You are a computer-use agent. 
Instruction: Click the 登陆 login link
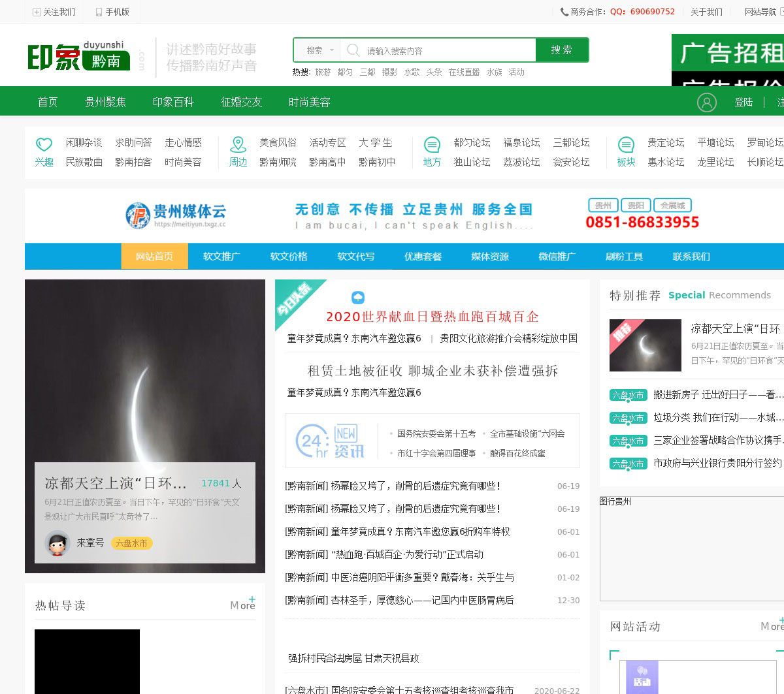pyautogui.click(x=743, y=102)
